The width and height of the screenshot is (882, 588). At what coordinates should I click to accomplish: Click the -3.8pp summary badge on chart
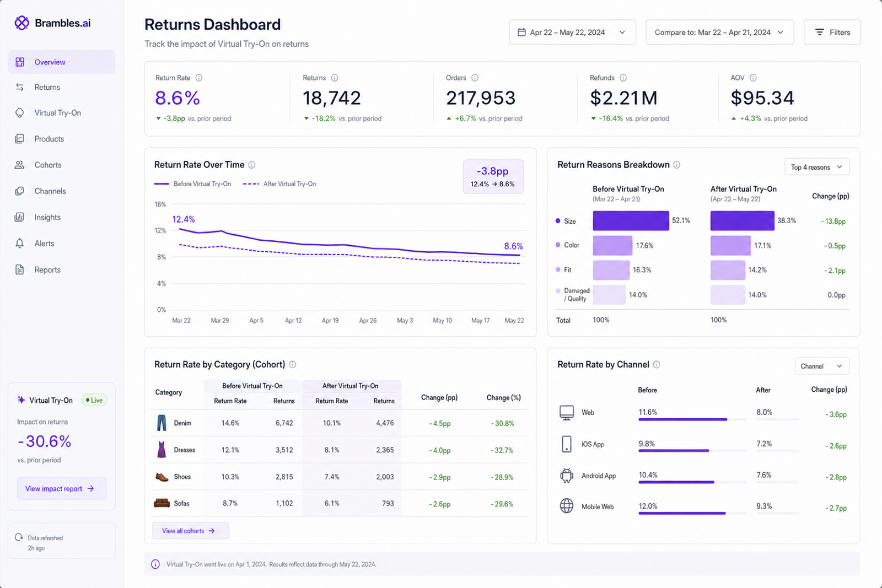493,177
